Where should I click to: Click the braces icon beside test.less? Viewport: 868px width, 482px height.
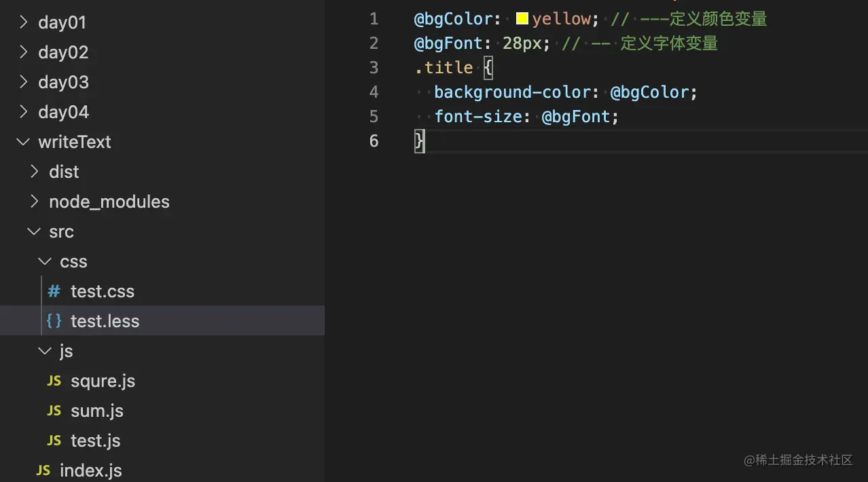tap(54, 322)
